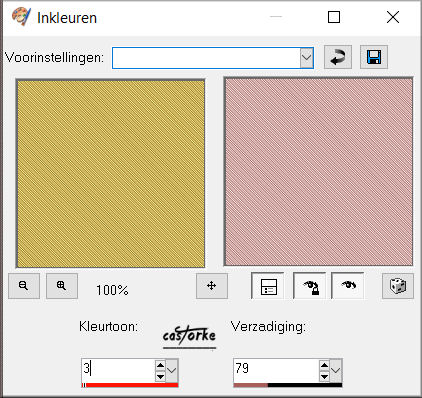Zoom in the preview with plus magnifier

62,286
